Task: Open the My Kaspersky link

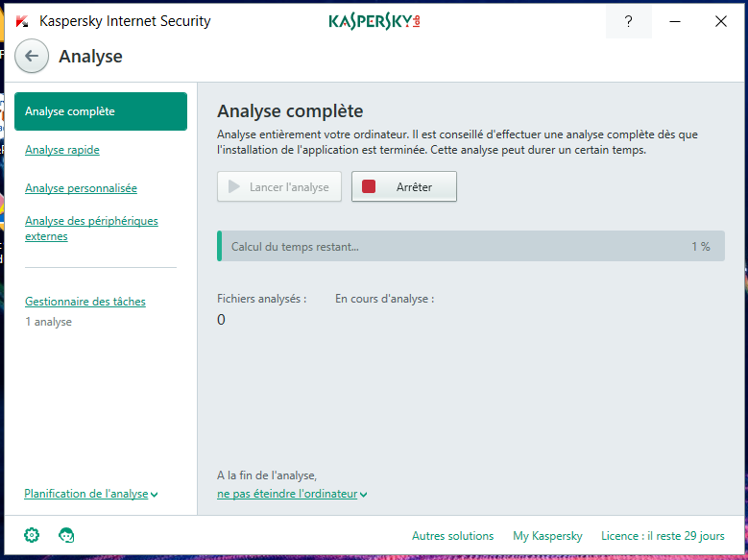Action: coord(547,536)
